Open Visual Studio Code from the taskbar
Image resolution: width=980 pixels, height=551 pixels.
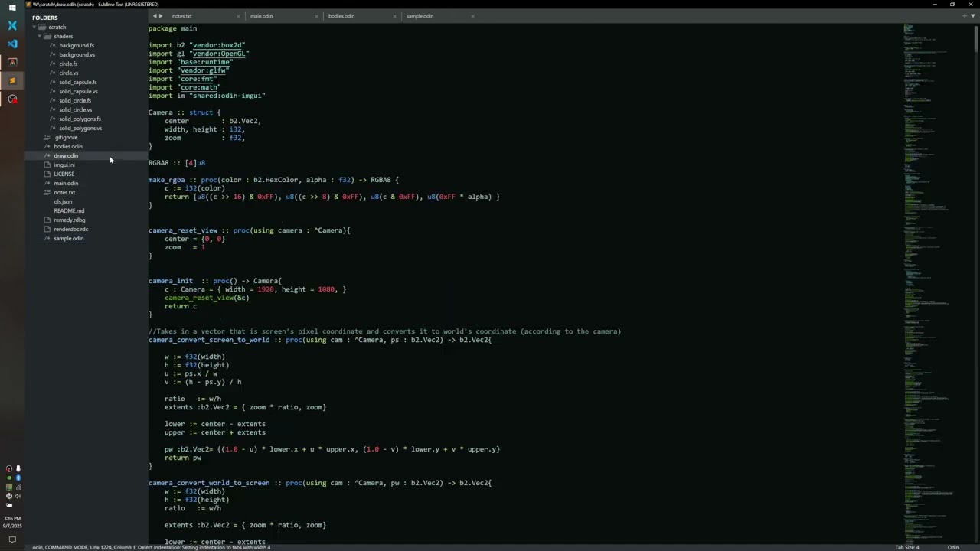[x=12, y=44]
